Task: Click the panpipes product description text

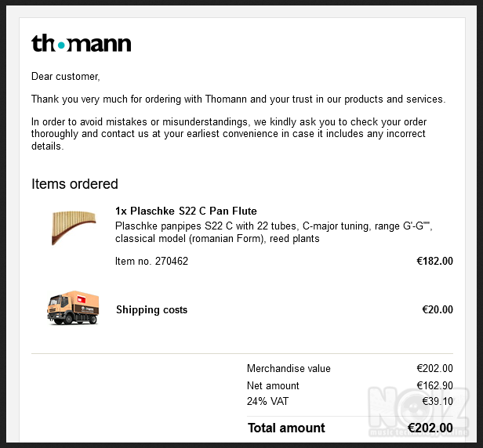Action: tap(274, 233)
